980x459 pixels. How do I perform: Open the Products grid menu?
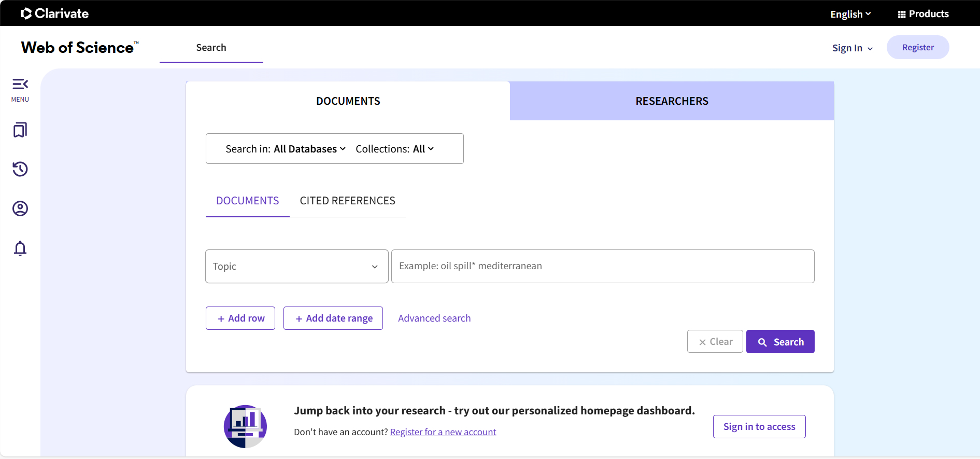pos(923,14)
